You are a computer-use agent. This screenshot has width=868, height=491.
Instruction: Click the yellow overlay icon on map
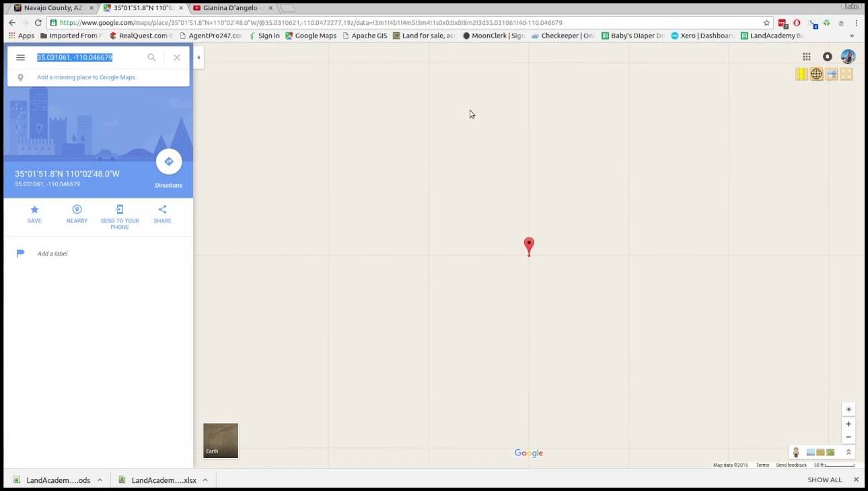tap(801, 74)
